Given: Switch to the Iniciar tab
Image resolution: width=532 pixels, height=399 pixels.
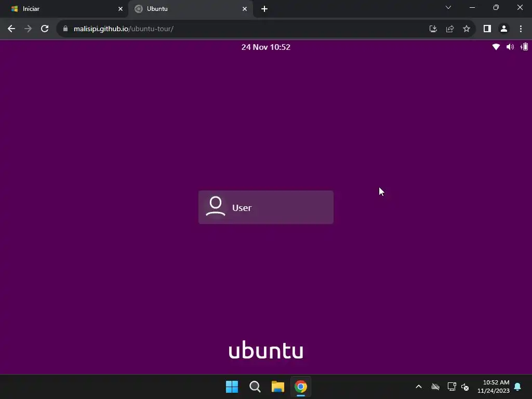Looking at the screenshot, I should point(63,9).
